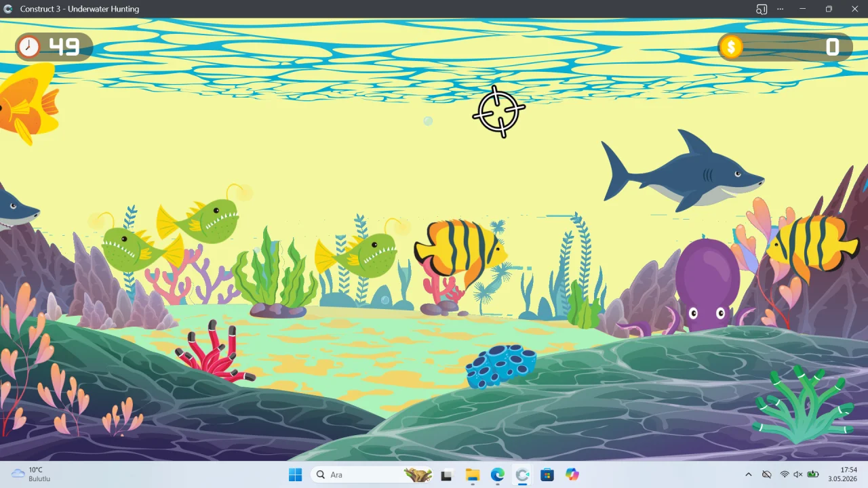Maximize or restore the Construct 3 window
The width and height of the screenshot is (868, 488).
[x=829, y=9]
